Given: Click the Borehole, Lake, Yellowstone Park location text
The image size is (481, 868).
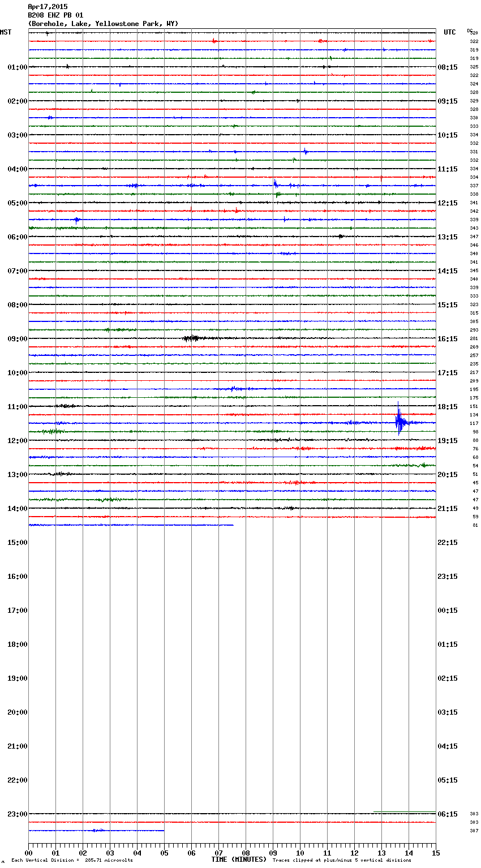Looking at the screenshot, I should click(102, 24).
